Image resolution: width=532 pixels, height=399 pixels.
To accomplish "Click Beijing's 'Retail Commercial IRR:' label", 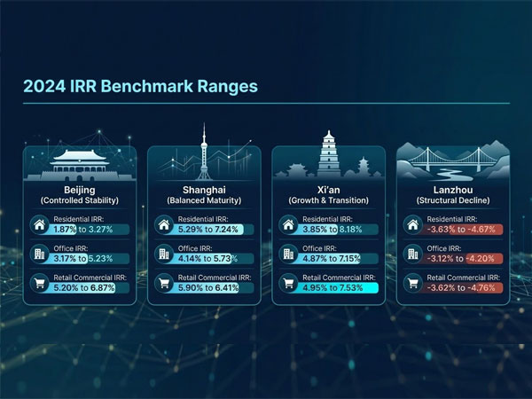I will click(90, 278).
